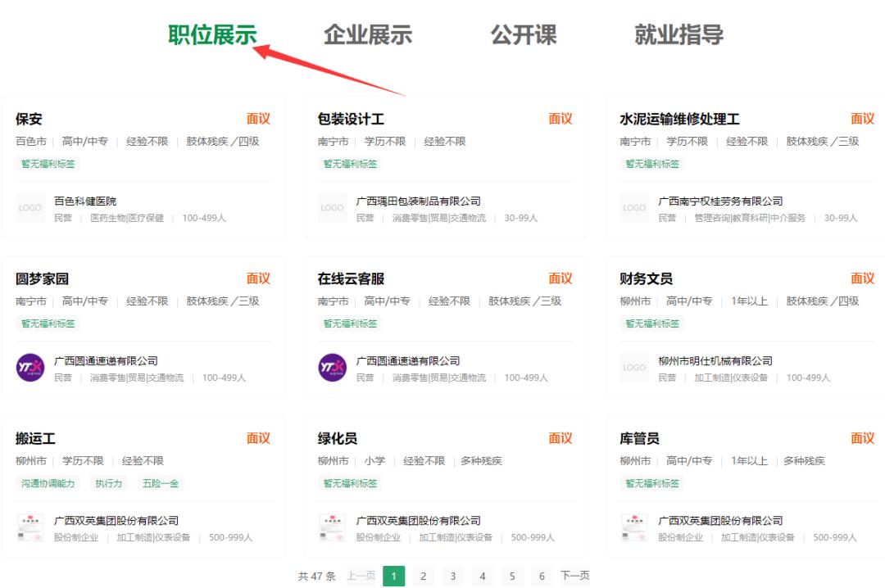The width and height of the screenshot is (885, 588).
Task: Click 广西双英集团 company logo under 搬运工
Action: (30, 528)
